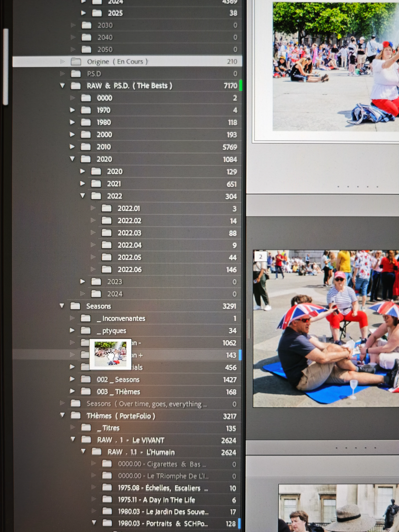Click the folder icon for Origine (En Cours)
The height and width of the screenshot is (532, 399).
point(76,62)
